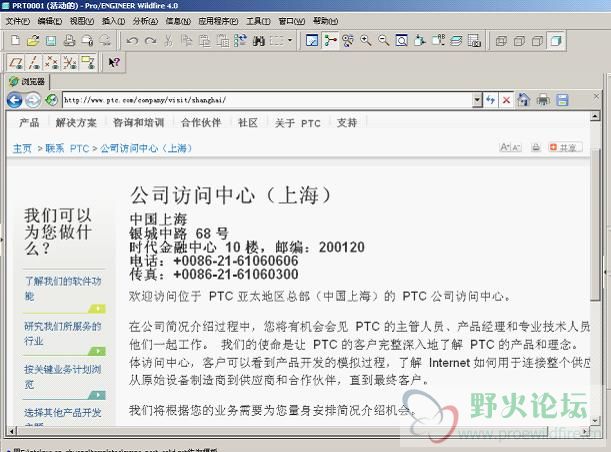Click the browser URL address field
Screen dimensions: 611x452
pos(268,100)
